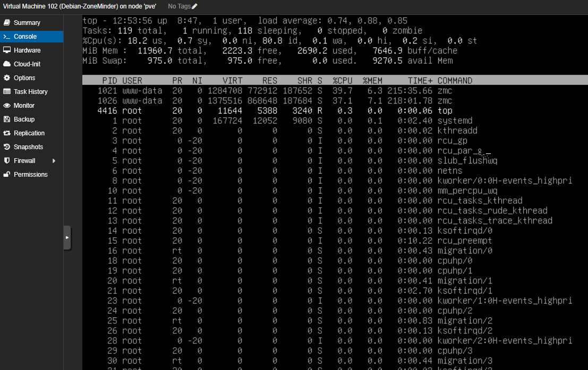This screenshot has height=370, width=588.
Task: Click the rcu_gp process row
Action: [289, 141]
